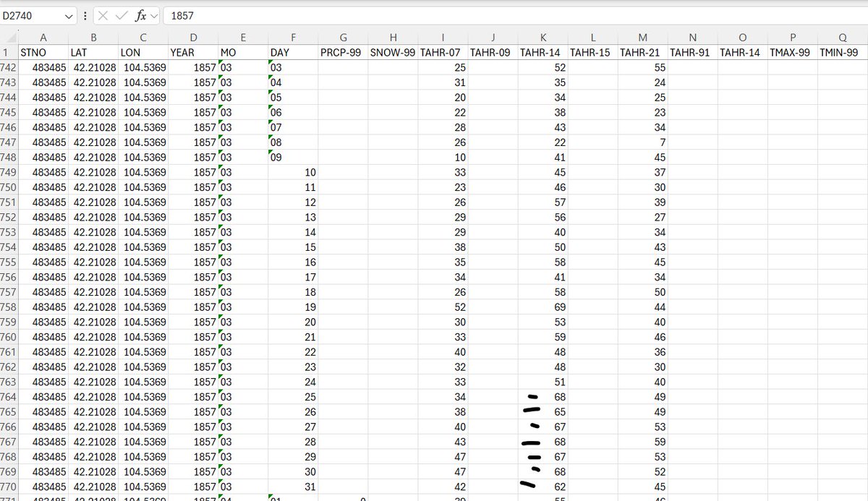Viewport: 868px width, 501px height.
Task: Select row header showing 750
Action: (9, 187)
